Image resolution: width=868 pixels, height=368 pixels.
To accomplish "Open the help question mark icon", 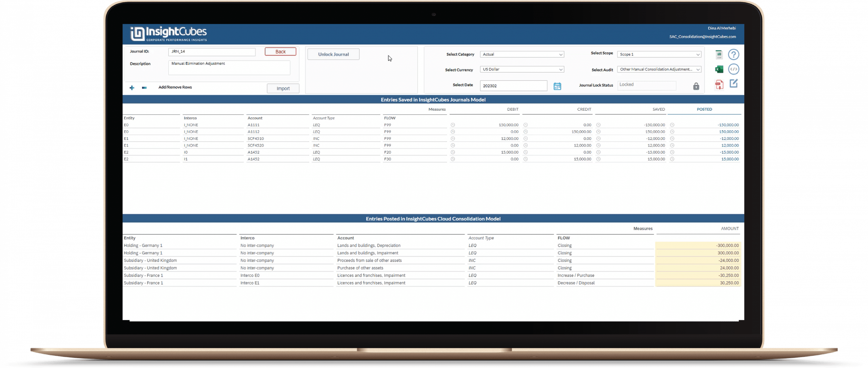I will point(733,55).
